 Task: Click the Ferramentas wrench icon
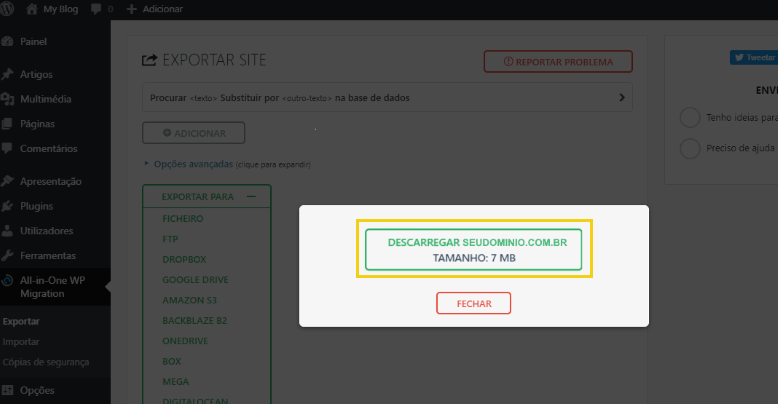tap(7, 256)
